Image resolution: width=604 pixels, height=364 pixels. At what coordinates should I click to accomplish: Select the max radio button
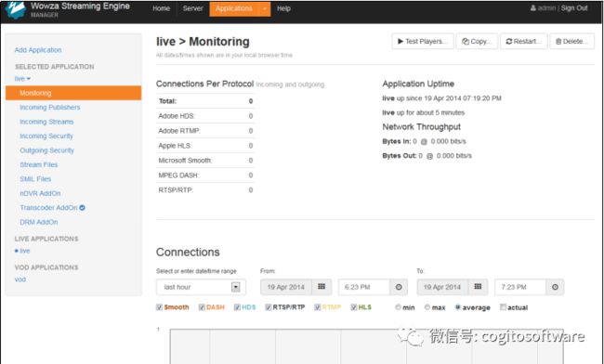click(427, 307)
